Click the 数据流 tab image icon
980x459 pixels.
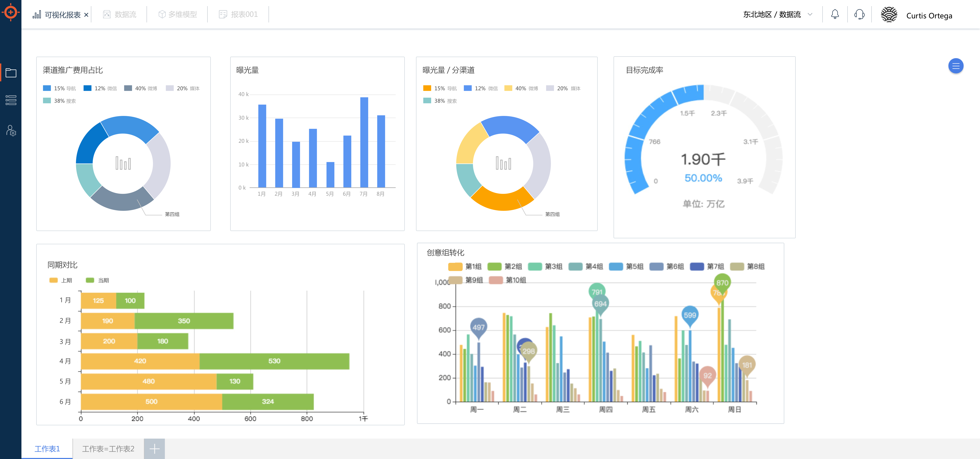pos(107,14)
